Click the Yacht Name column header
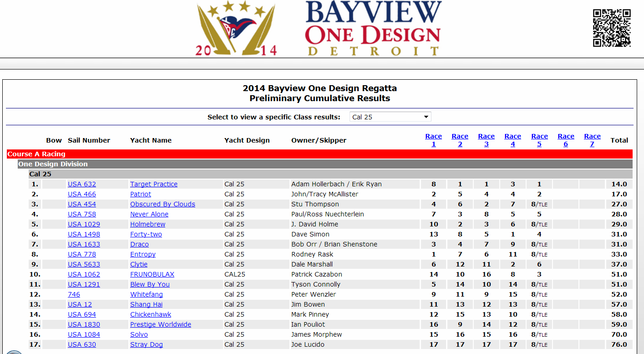The height and width of the screenshot is (354, 644). [x=151, y=140]
